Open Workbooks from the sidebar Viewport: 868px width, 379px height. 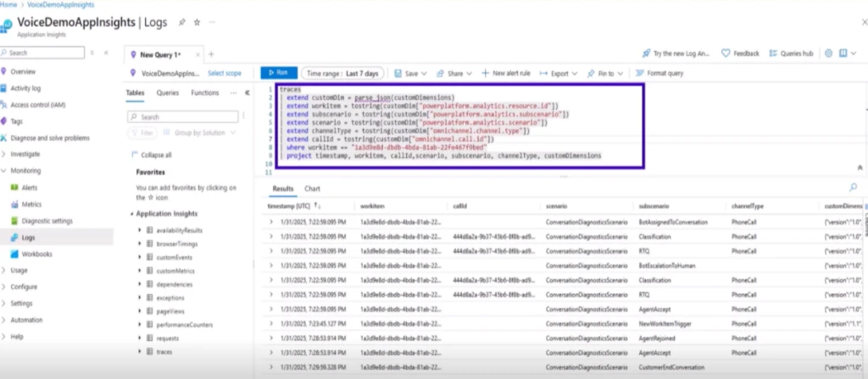14,254
